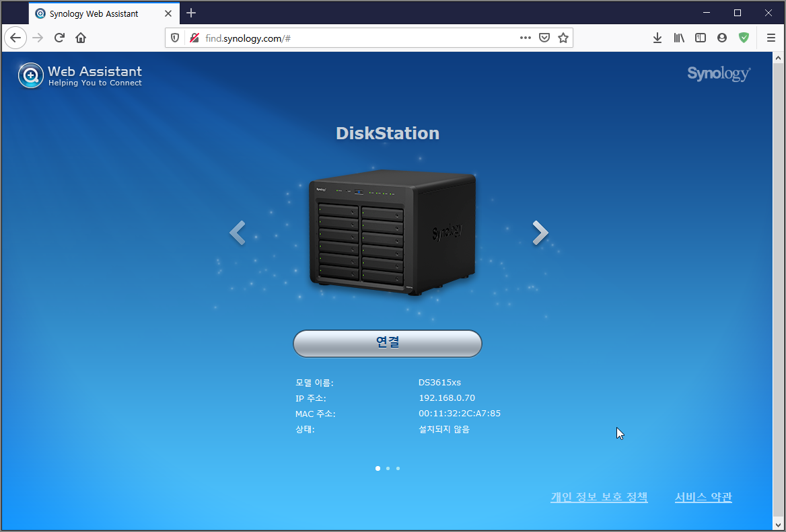The height and width of the screenshot is (532, 786).
Task: Minimize the Firefox window
Action: (x=707, y=13)
